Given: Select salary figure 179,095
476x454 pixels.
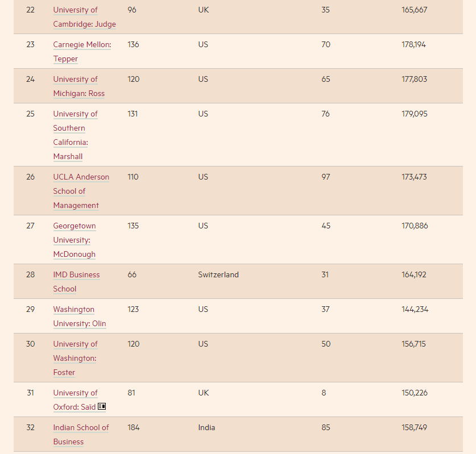Looking at the screenshot, I should coord(414,114).
